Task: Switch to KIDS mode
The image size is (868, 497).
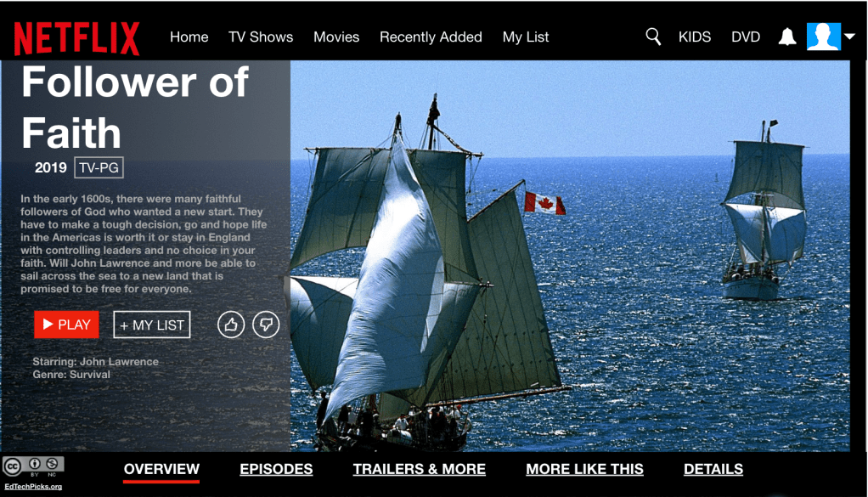Action: pyautogui.click(x=694, y=37)
